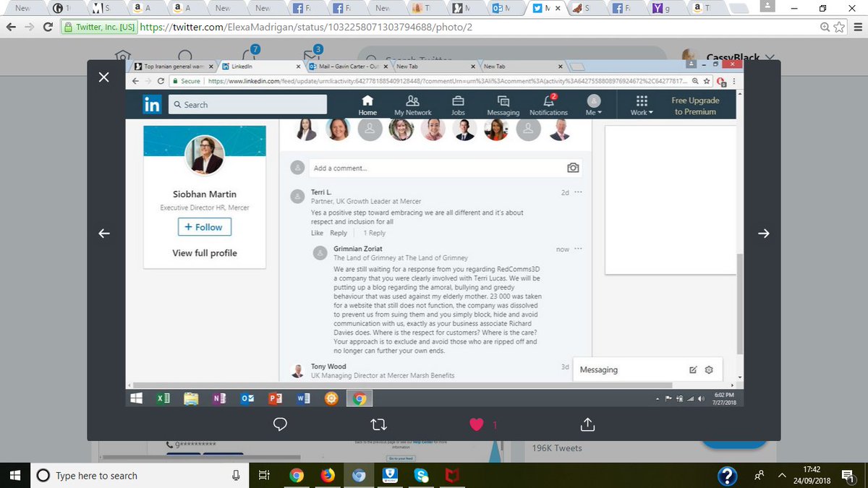Go forward in the outer browser
Image resolution: width=868 pixels, height=488 pixels.
29,27
